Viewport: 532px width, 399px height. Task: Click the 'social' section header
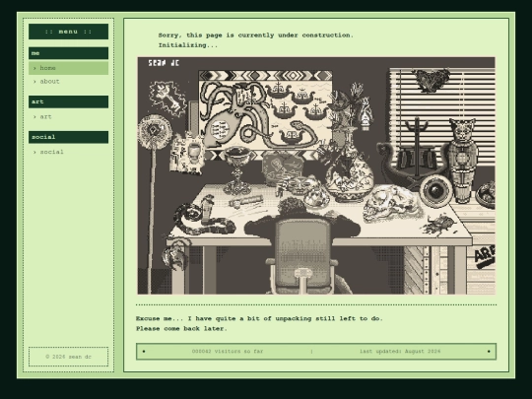point(68,137)
